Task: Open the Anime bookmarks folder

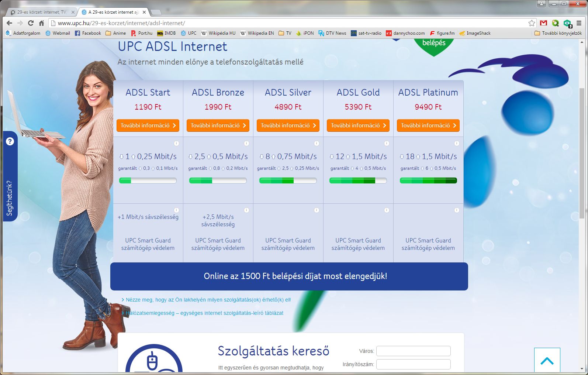Action: click(x=116, y=33)
